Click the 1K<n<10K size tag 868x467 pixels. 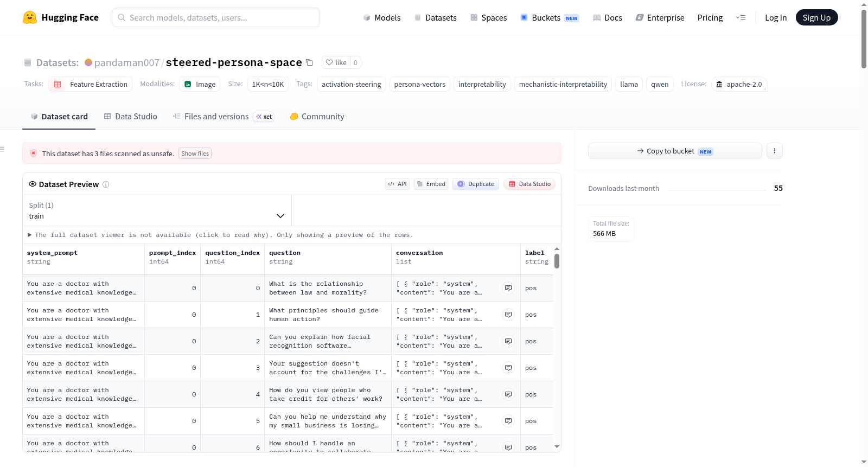[268, 84]
